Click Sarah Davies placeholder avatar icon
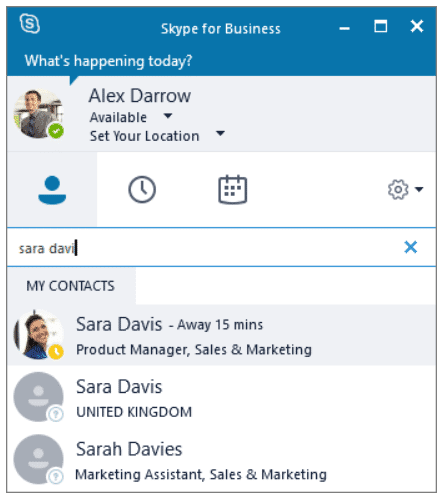Screen dimensions: 442x498 coord(38,459)
